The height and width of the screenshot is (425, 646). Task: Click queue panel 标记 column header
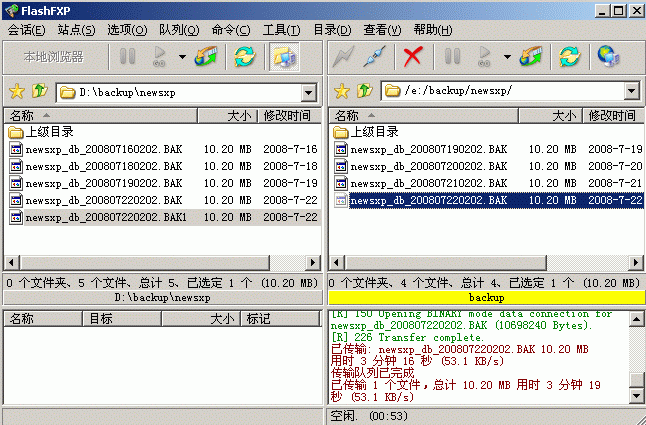(x=280, y=319)
